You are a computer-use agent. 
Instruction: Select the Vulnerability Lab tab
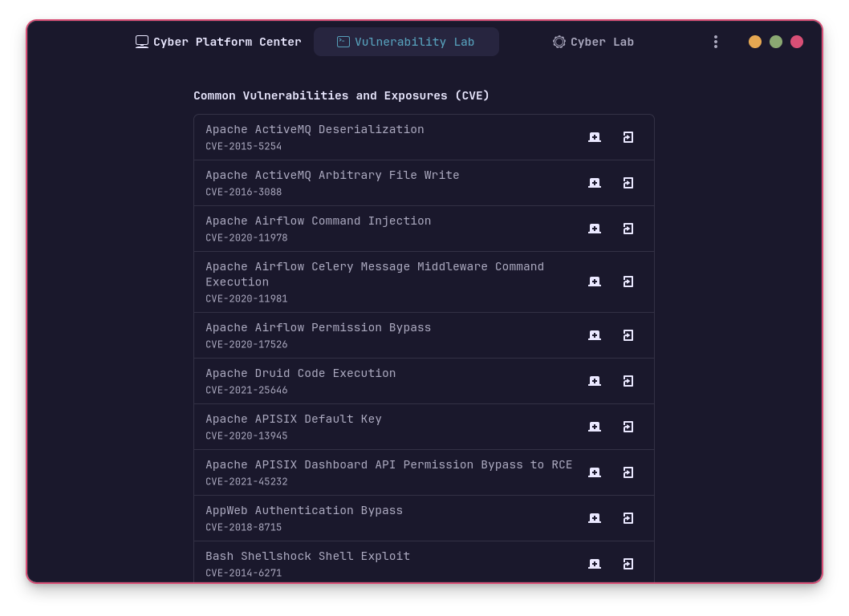point(406,42)
